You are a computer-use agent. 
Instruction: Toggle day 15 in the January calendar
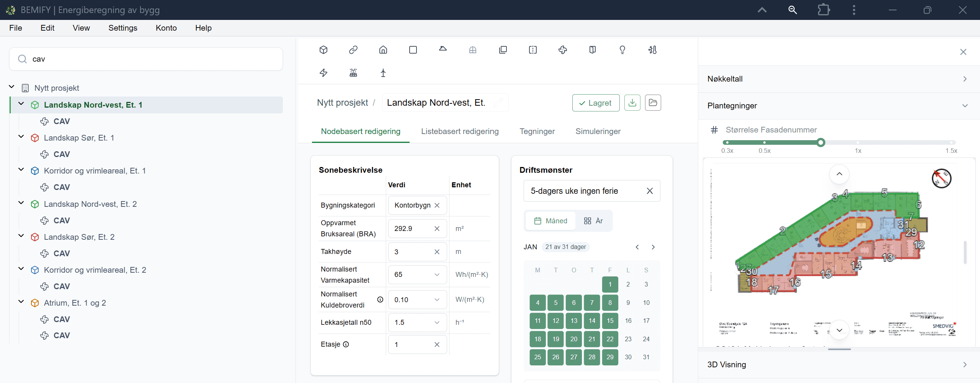[x=610, y=321]
